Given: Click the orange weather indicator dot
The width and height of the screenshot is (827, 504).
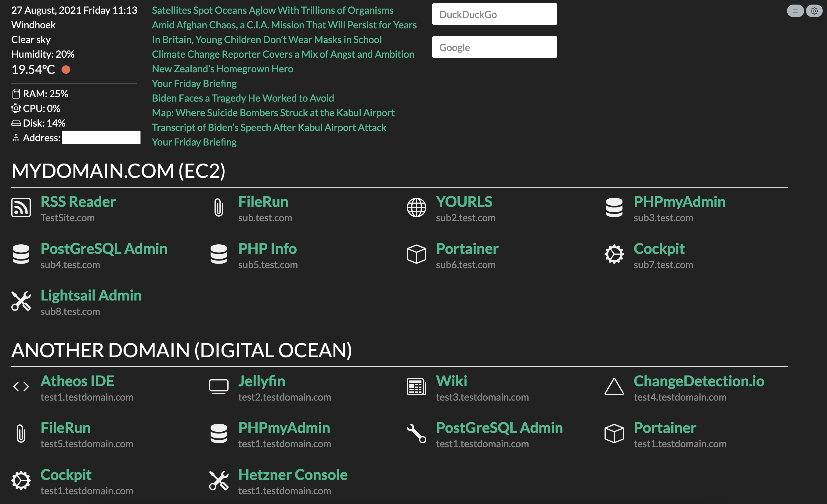Looking at the screenshot, I should [66, 70].
